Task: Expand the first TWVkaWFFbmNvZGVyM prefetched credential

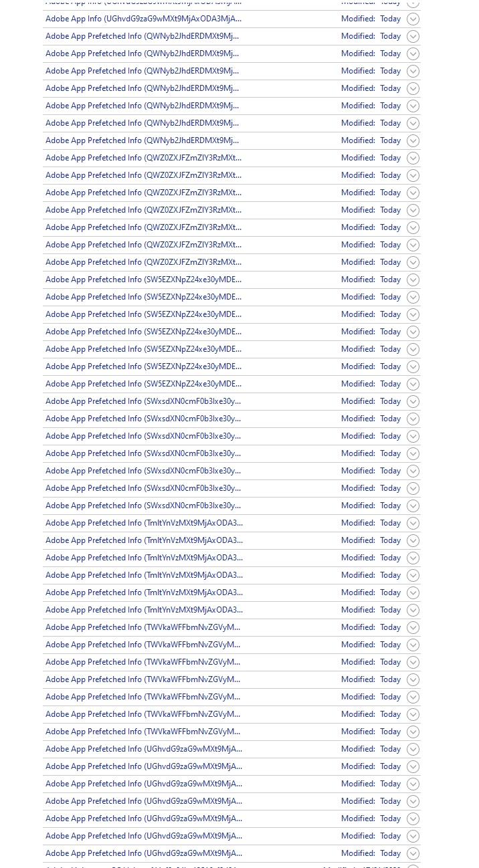Action: pyautogui.click(x=413, y=627)
